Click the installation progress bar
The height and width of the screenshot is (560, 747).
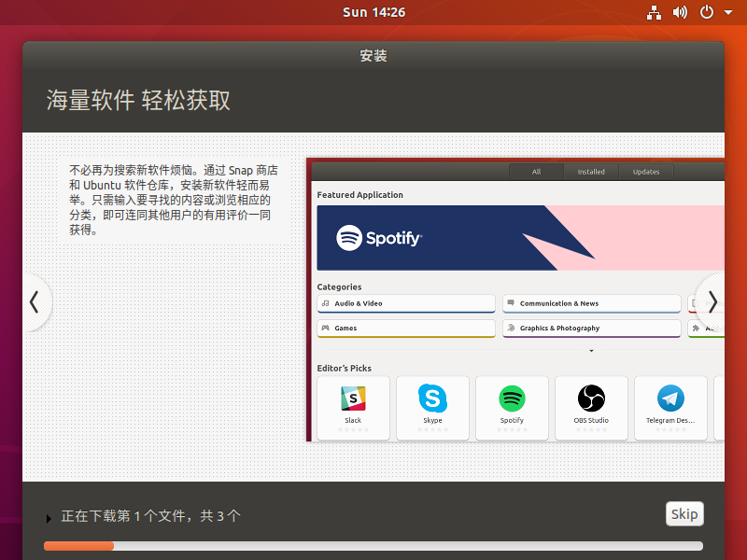373,546
